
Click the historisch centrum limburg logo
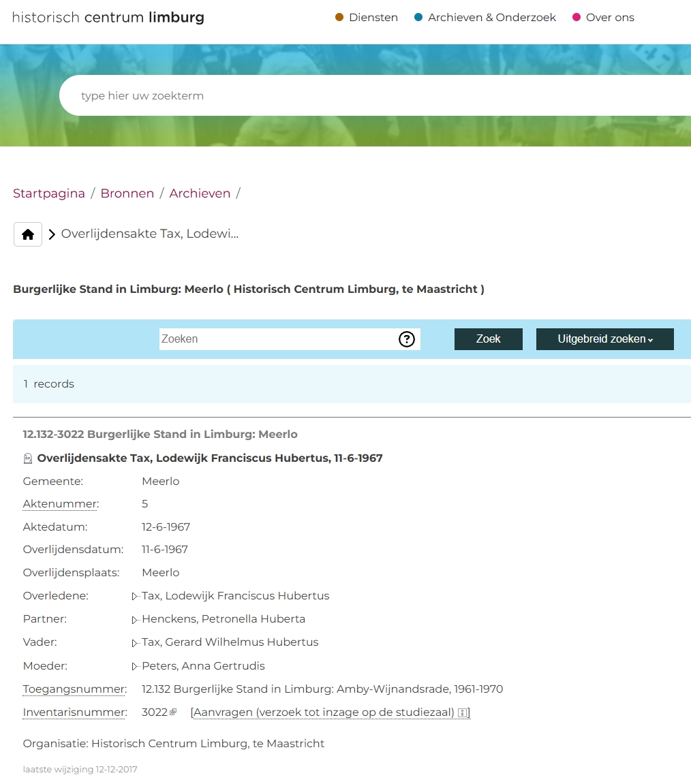point(108,18)
